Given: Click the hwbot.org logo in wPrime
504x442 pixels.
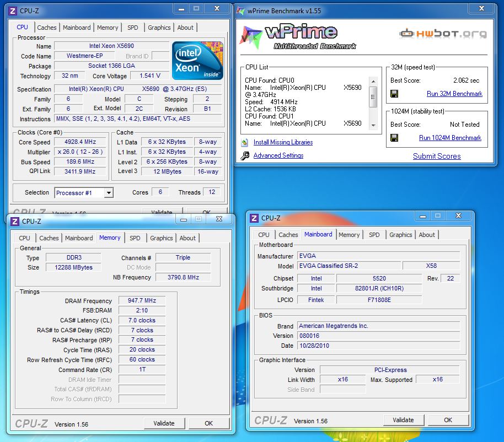Looking at the screenshot, I should [443, 34].
